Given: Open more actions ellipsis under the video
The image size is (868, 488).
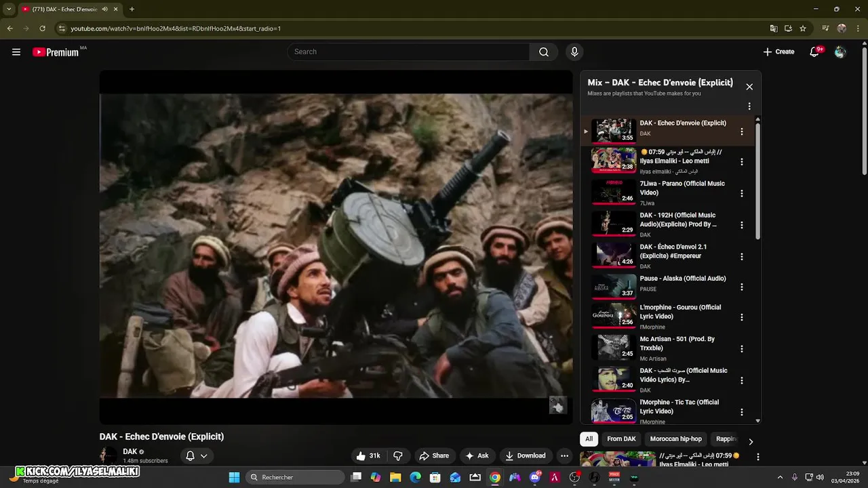Looking at the screenshot, I should [564, 455].
